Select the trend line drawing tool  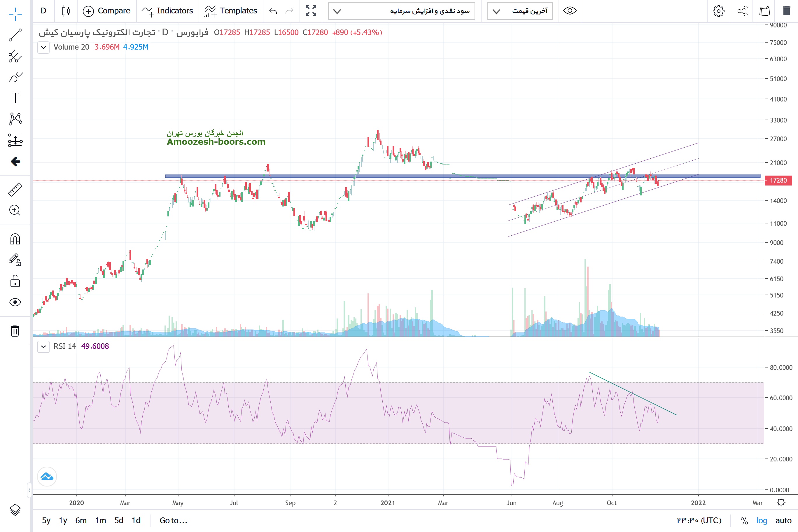[x=15, y=35]
